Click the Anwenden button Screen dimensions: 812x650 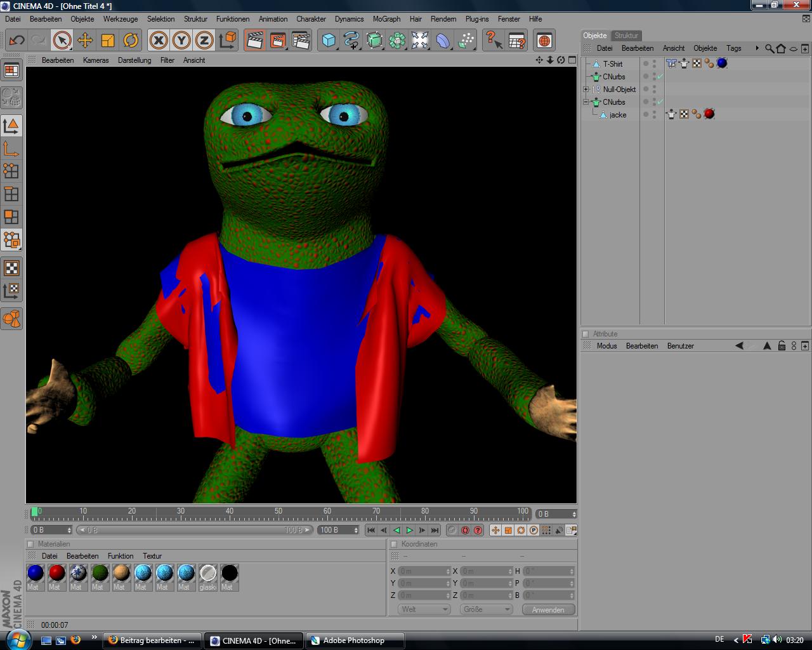pyautogui.click(x=548, y=609)
